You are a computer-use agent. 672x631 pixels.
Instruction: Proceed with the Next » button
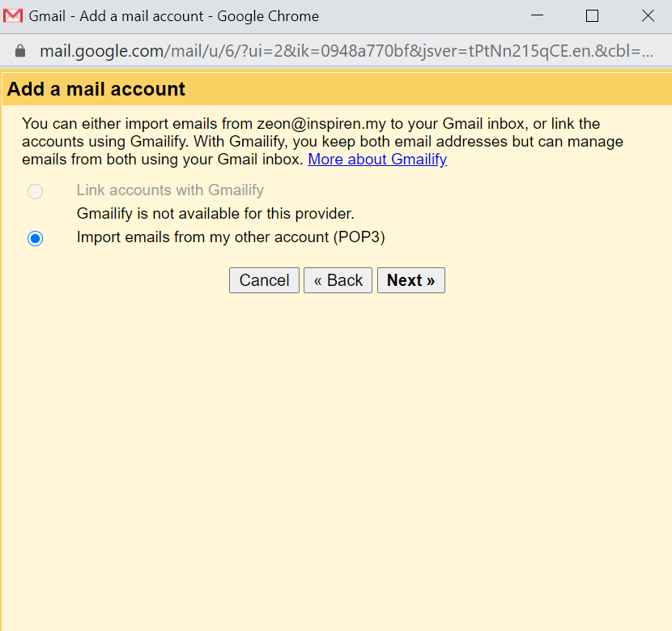[x=411, y=280]
